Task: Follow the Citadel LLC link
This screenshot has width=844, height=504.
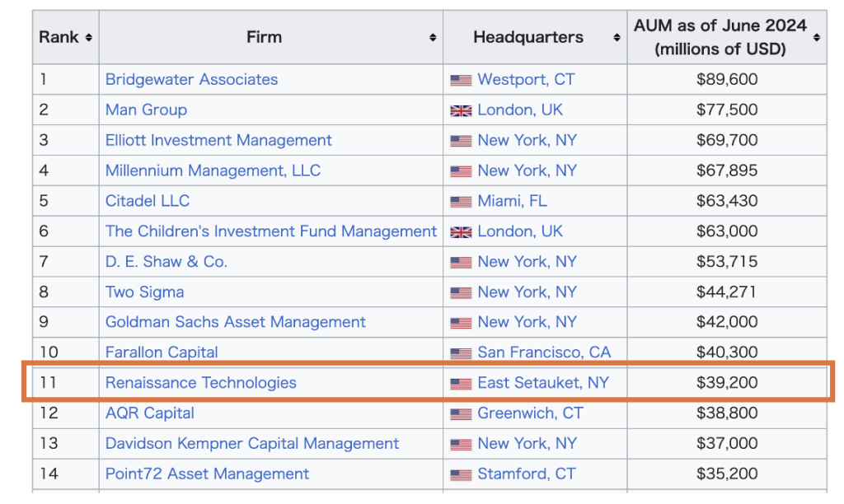Action: tap(148, 201)
